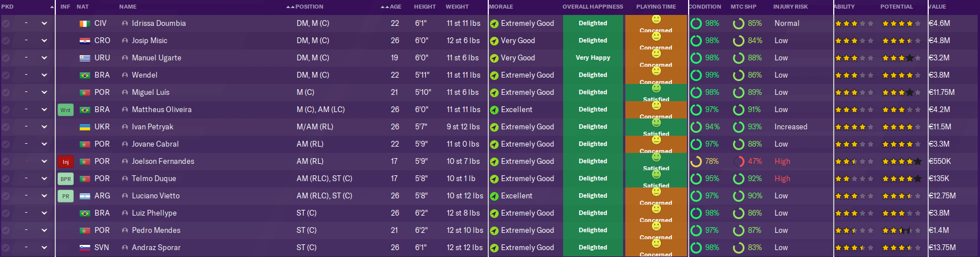Toggle selection circle for Andraz Sporar's row
Screen dimensions: 980x257
coord(6,248)
